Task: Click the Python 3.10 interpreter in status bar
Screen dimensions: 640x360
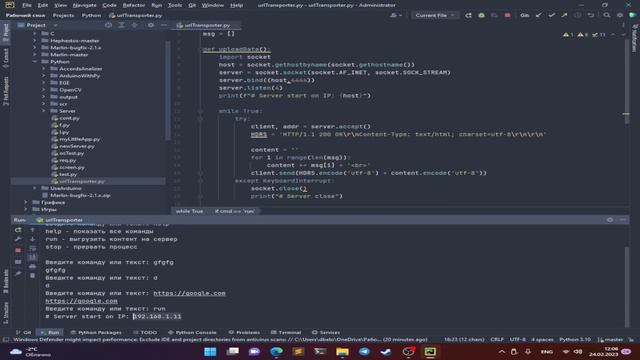Action: 575,339
